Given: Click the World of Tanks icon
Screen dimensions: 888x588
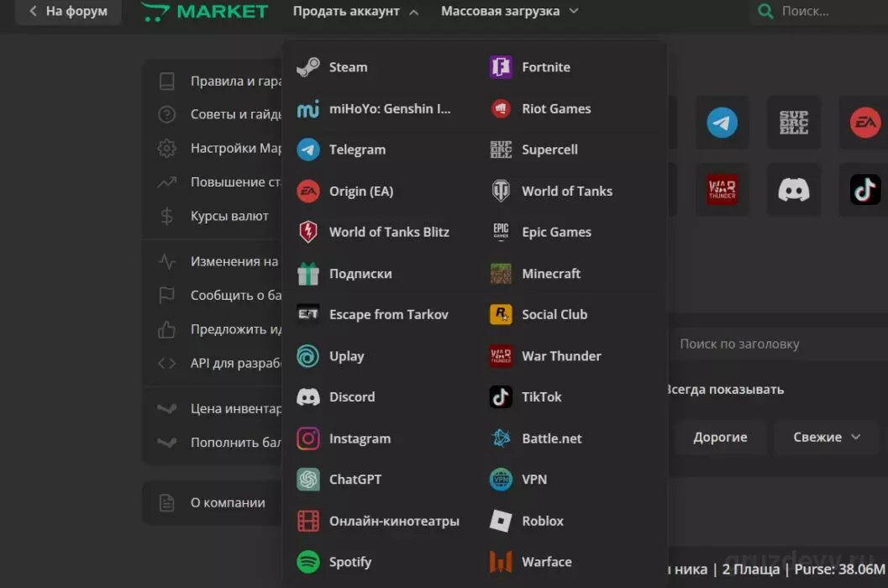Looking at the screenshot, I should (x=501, y=191).
